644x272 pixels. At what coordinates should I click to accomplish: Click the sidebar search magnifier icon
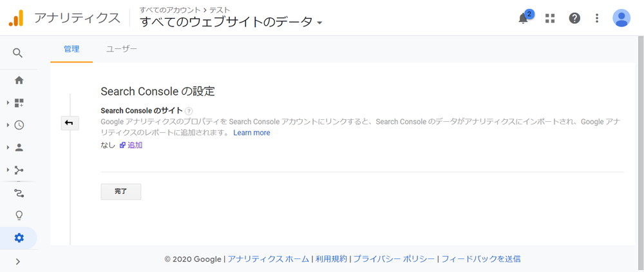coord(17,53)
